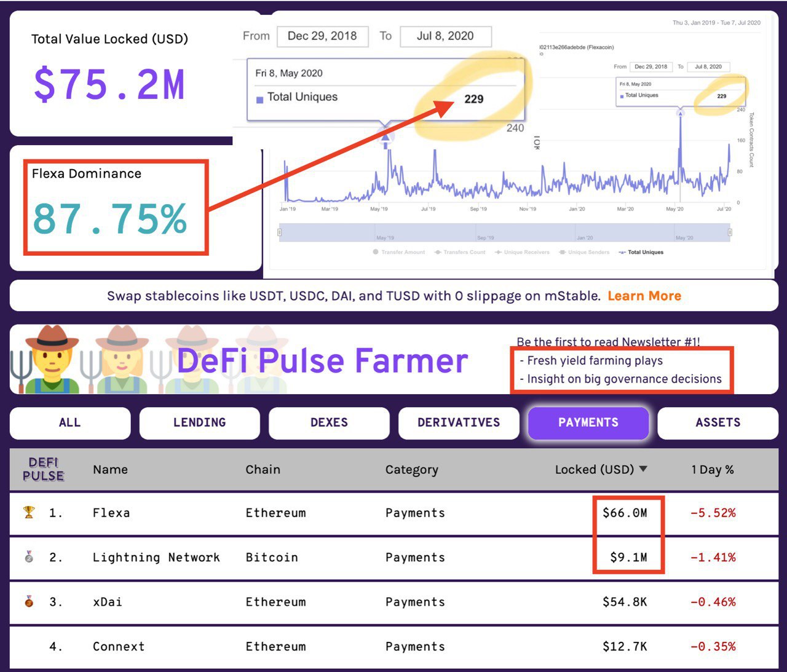Click the small To date field in chart
787x672 pixels.
pyautogui.click(x=708, y=66)
